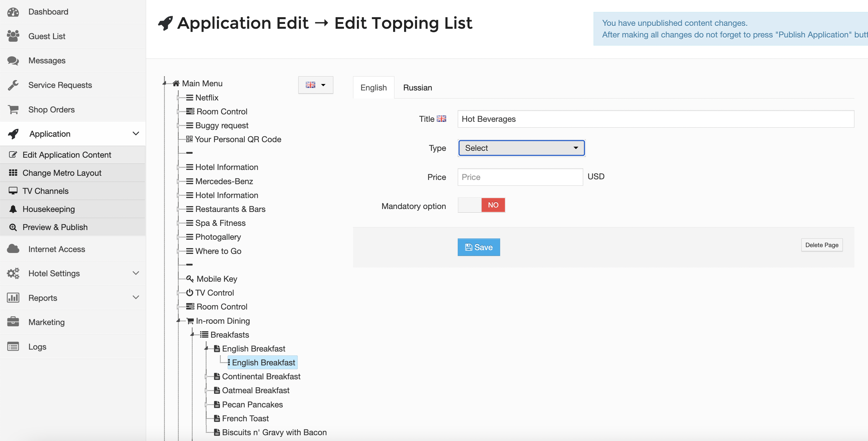Click the In-room Dining cart icon
The image size is (868, 441).
click(x=190, y=321)
